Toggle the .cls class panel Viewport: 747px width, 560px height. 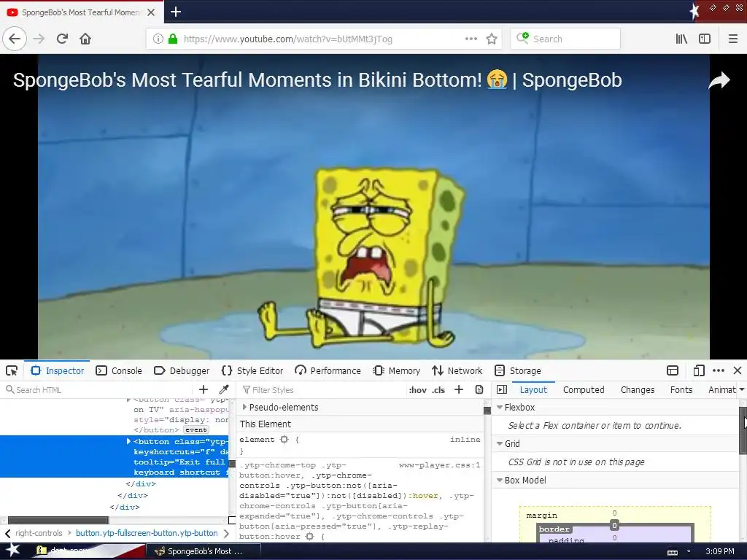tap(438, 389)
